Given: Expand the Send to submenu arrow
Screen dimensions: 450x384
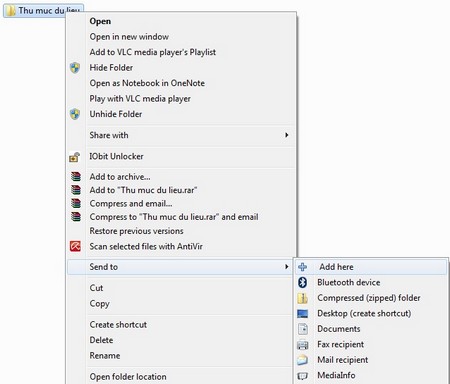Looking at the screenshot, I should [x=286, y=267].
